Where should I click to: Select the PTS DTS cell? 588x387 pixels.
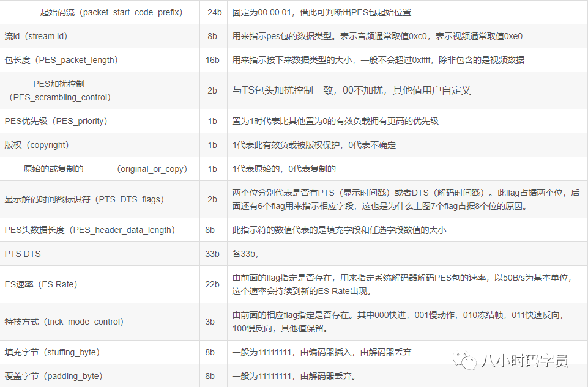click(100, 254)
